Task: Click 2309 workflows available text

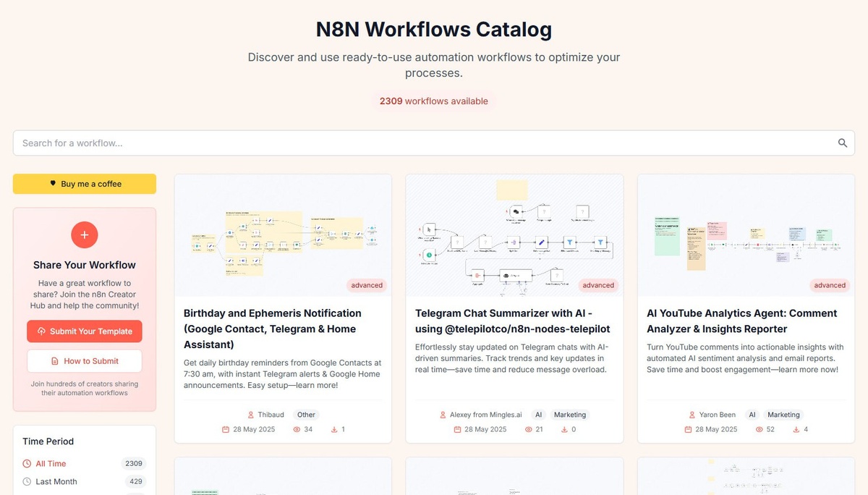Action: click(434, 101)
